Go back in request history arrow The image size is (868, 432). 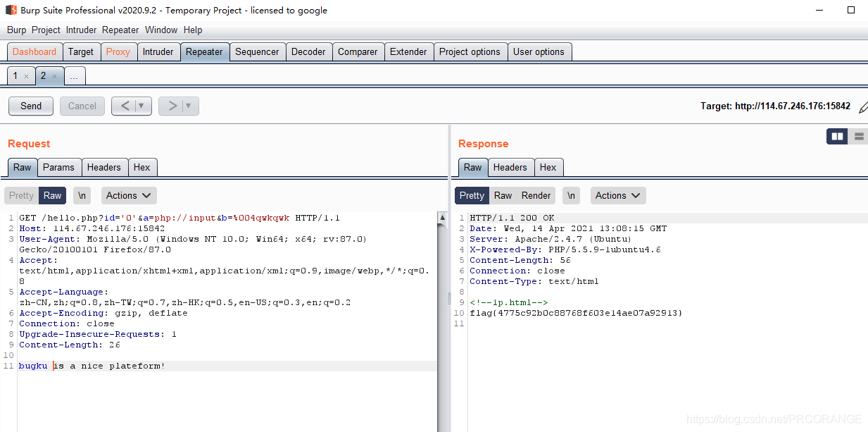(x=125, y=106)
